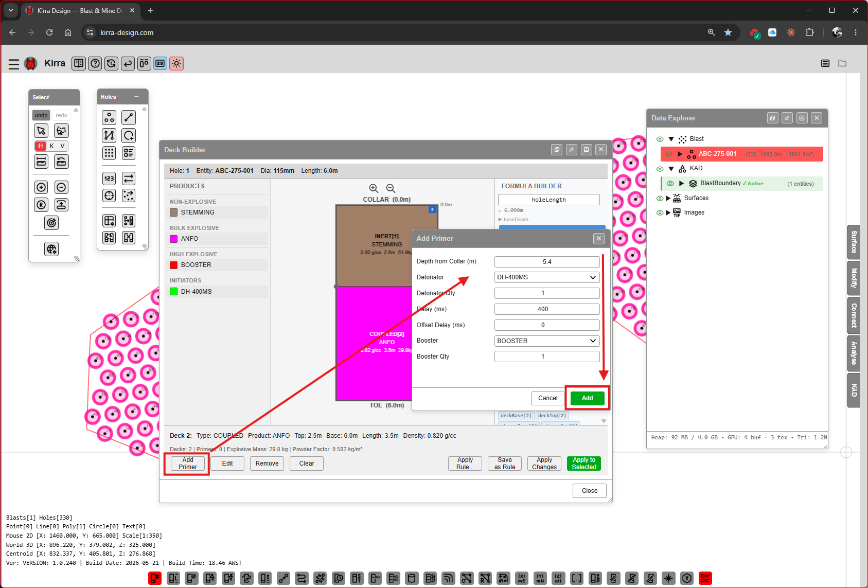The image size is (868, 588).
Task: Open folder icon at top right of Kirra
Action: (842, 63)
